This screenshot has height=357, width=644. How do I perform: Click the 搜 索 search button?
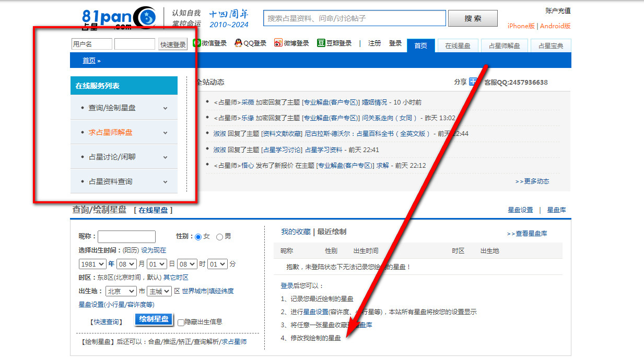point(473,18)
